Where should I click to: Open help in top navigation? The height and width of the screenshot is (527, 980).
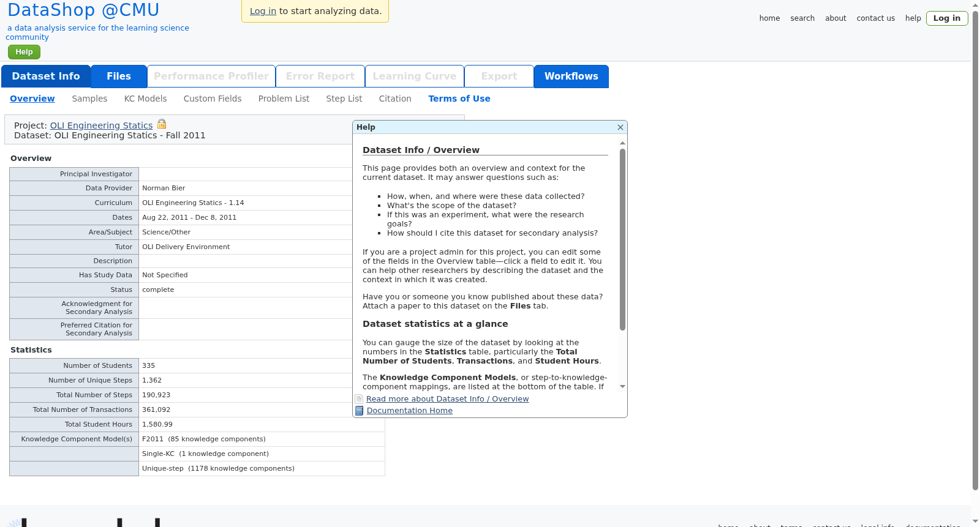913,18
